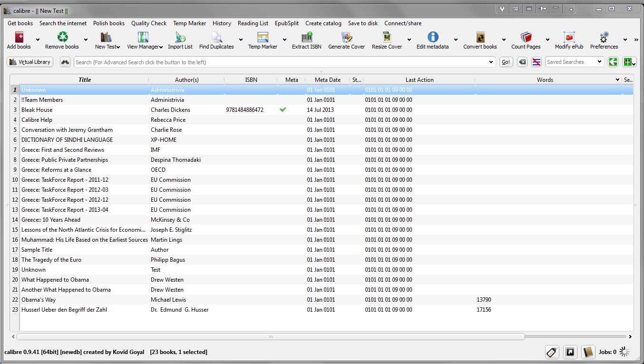This screenshot has height=364, width=644.
Task: Click the Generate Cover icon
Action: (x=346, y=37)
